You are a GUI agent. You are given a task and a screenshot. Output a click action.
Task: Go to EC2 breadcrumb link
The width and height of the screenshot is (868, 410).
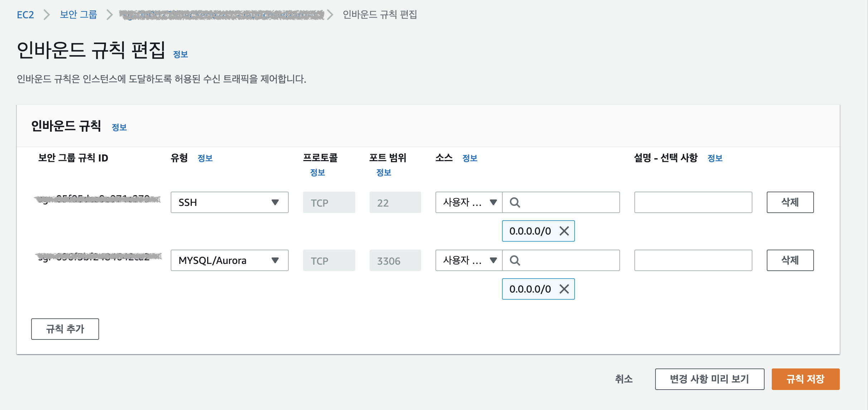tap(25, 15)
